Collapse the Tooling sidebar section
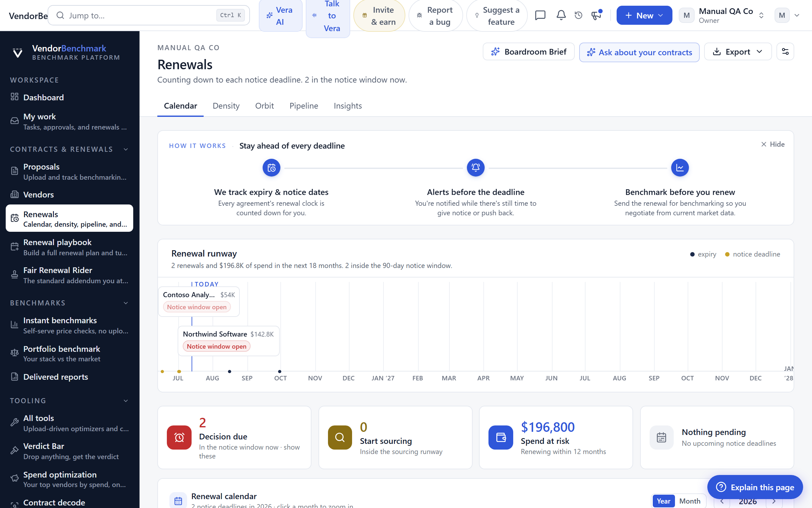The image size is (812, 508). coord(126,401)
